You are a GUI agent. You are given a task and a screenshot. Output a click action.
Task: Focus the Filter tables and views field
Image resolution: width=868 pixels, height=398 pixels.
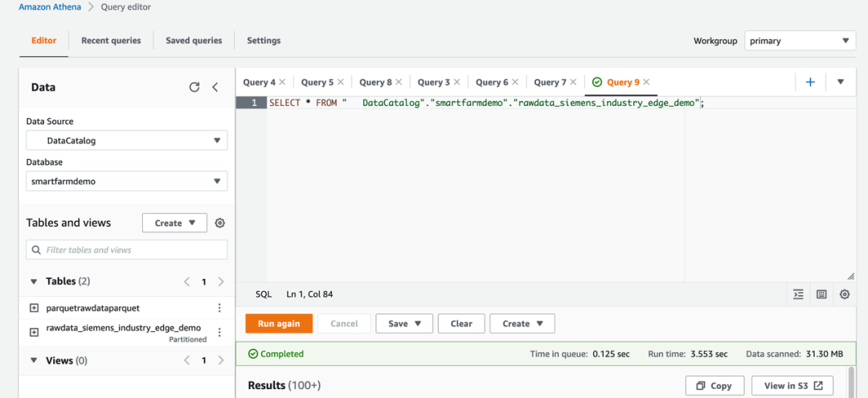coord(127,249)
